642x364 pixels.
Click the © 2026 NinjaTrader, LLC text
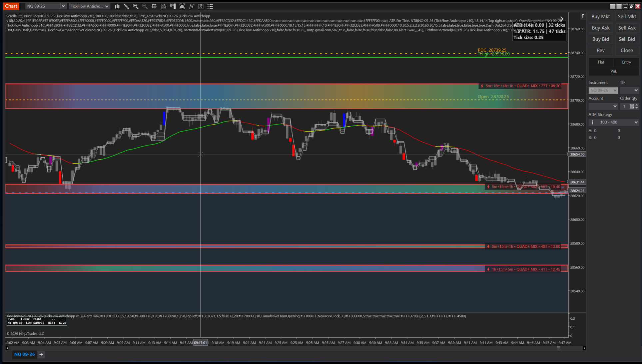pyautogui.click(x=25, y=333)
